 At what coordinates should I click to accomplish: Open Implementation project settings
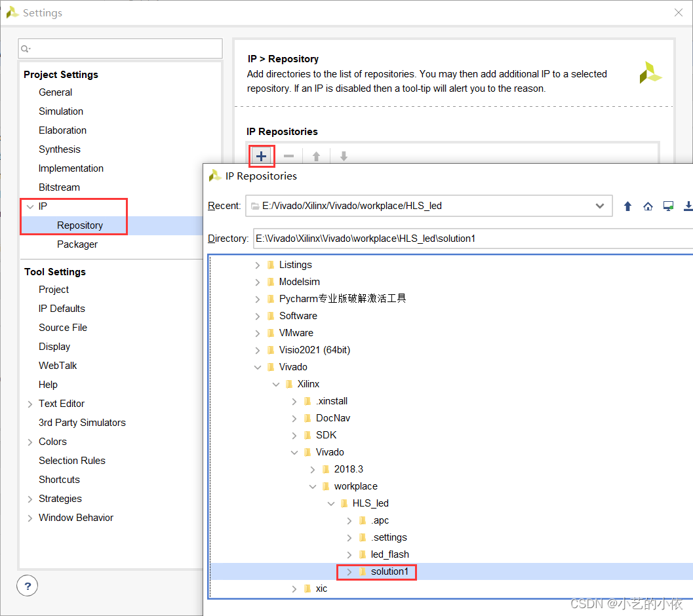[71, 168]
